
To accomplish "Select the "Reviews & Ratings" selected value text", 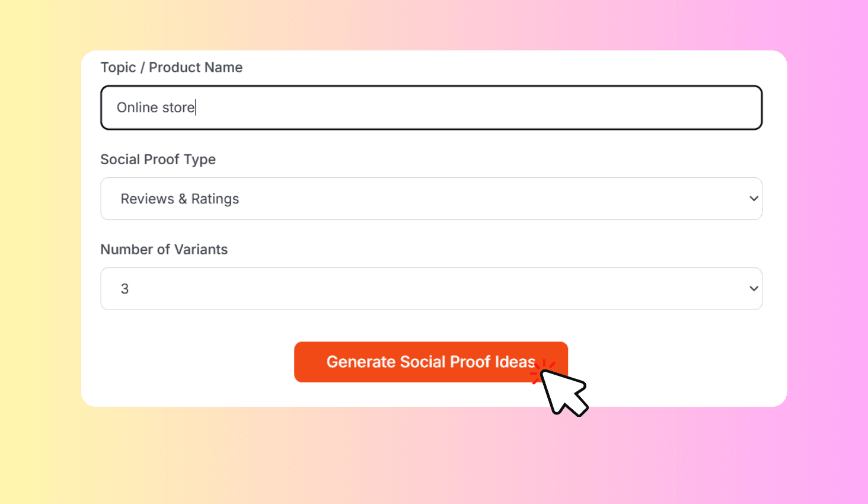I will click(180, 199).
